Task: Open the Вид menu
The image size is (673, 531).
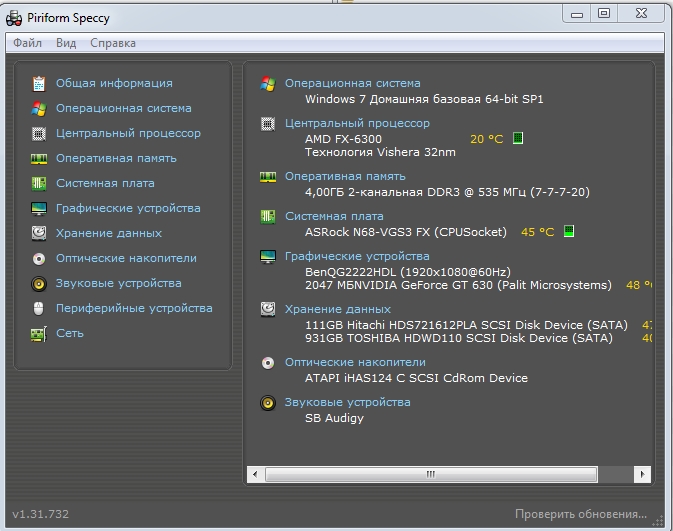Action: click(x=66, y=43)
